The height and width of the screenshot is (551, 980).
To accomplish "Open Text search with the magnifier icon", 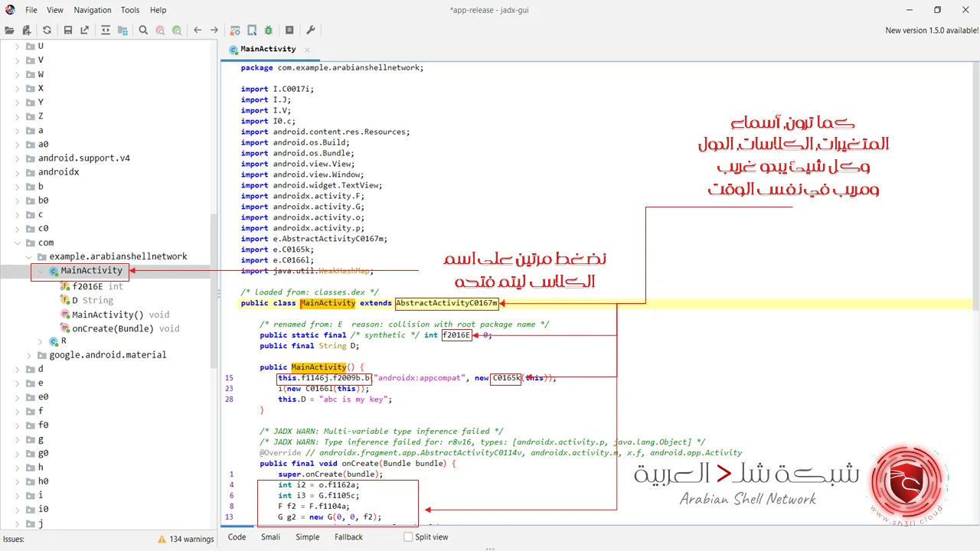I will click(143, 31).
